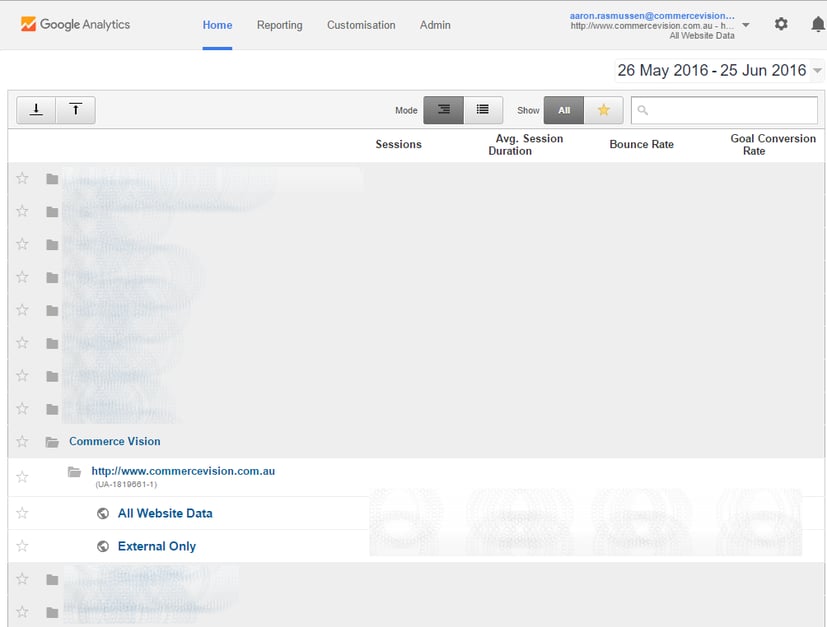Click the Sessions column header
This screenshot has height=627, width=827.
coord(398,144)
